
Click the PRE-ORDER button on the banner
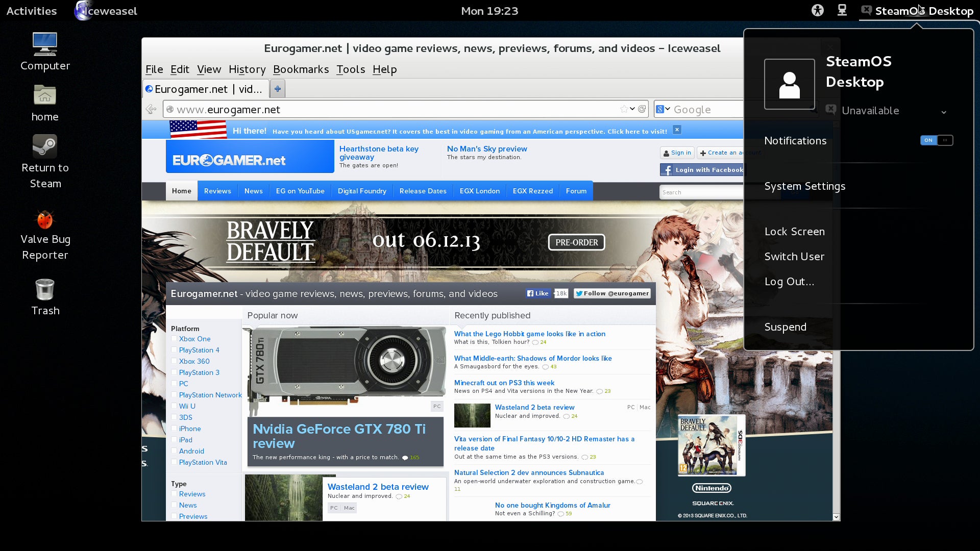click(577, 242)
